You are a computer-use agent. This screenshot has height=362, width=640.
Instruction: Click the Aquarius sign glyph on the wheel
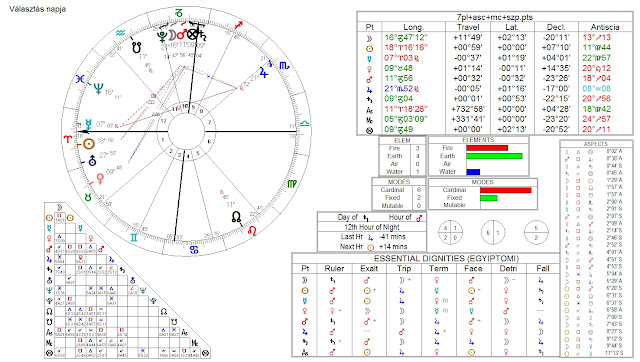pyautogui.click(x=120, y=33)
